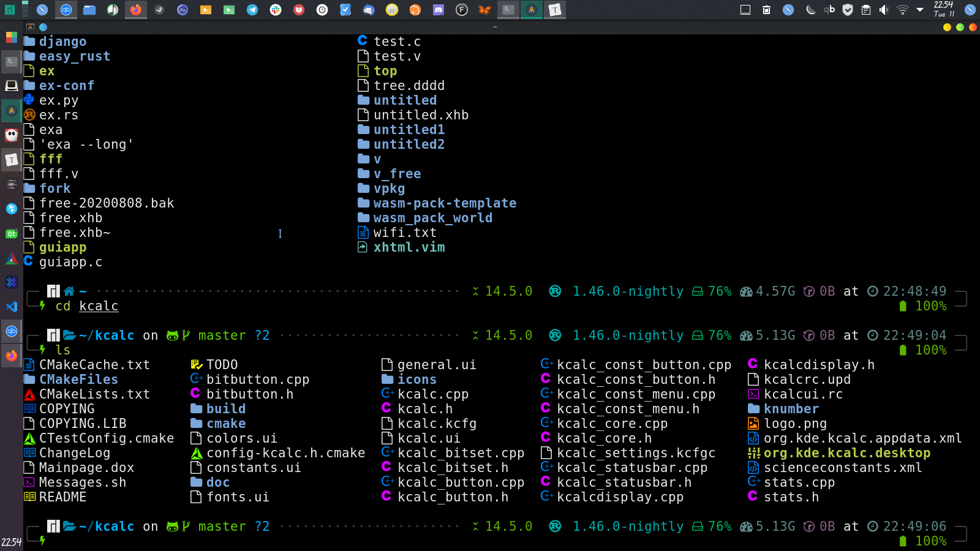Viewport: 980px width, 551px height.
Task: Open the Manjaro application menu
Action: [9, 10]
